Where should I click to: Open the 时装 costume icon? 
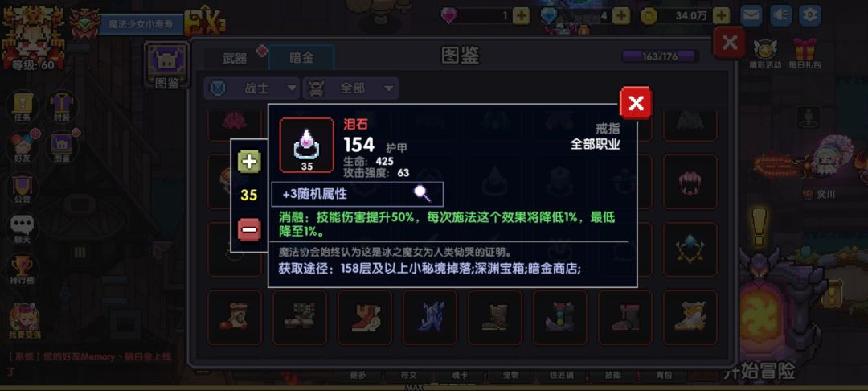click(x=61, y=107)
